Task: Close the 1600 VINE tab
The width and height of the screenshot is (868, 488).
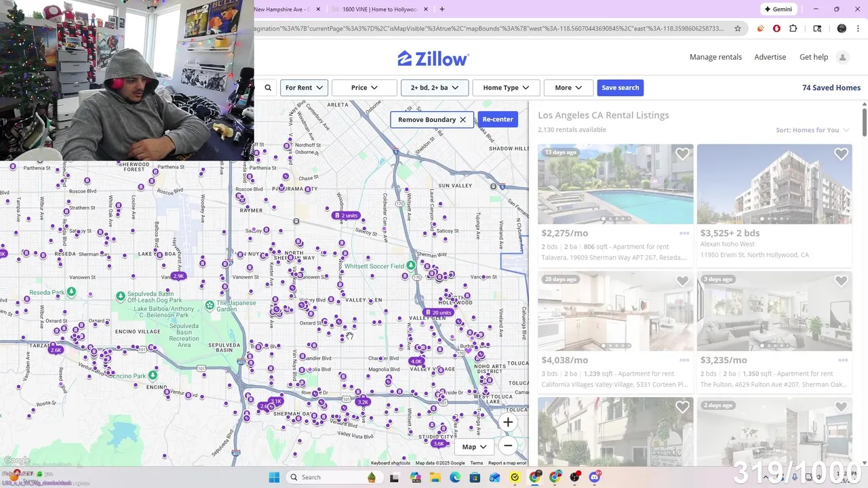Action: (425, 9)
